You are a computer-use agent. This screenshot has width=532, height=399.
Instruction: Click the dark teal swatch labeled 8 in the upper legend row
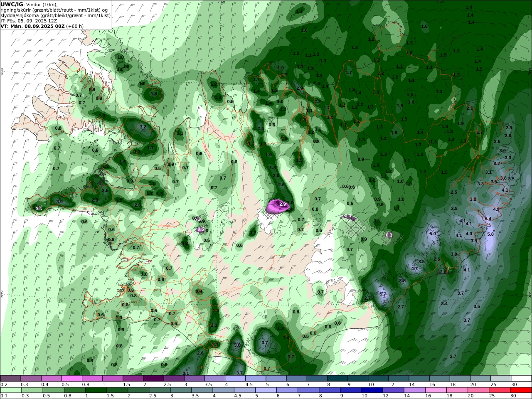(337, 379)
